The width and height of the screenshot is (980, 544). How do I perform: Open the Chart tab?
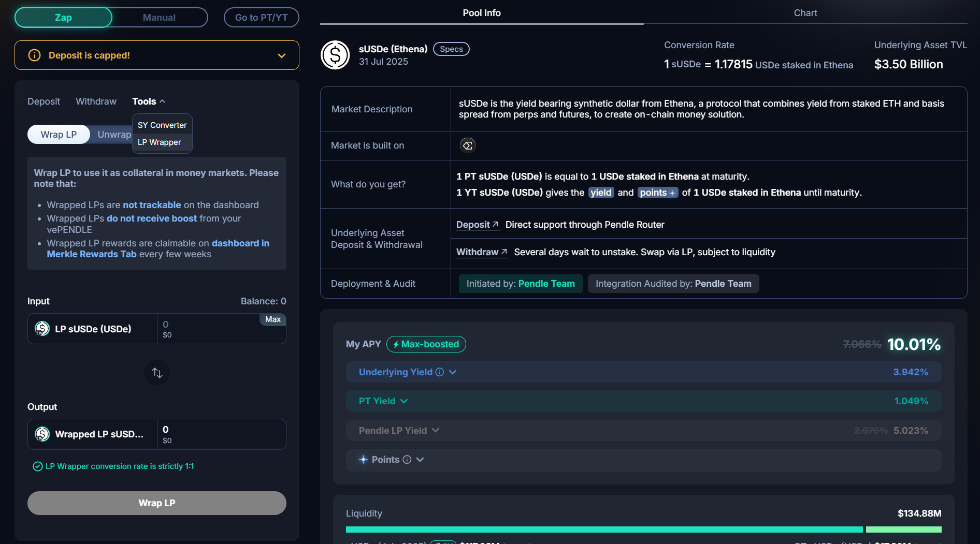pos(805,13)
